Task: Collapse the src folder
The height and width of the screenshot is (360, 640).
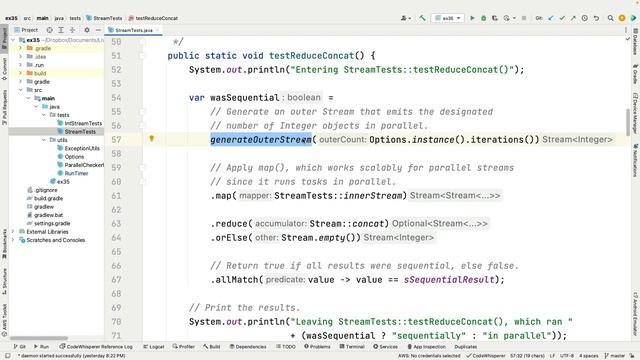Action: 20,90
